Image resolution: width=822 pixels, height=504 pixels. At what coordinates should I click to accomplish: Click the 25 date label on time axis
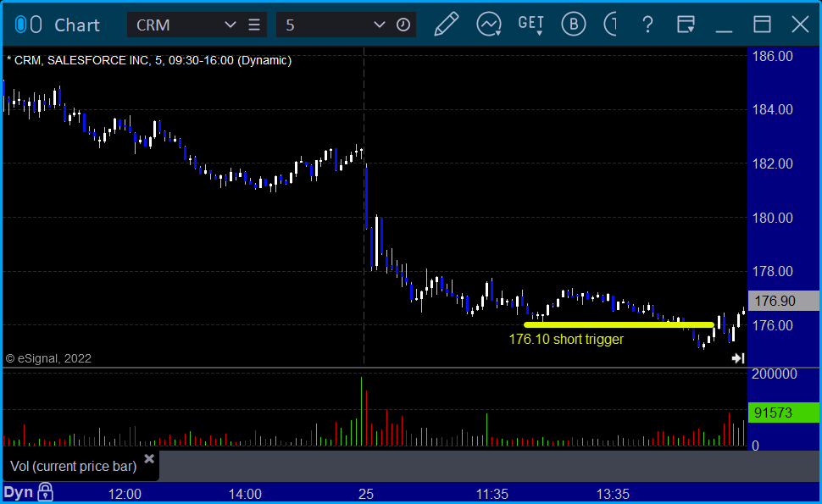pos(366,494)
